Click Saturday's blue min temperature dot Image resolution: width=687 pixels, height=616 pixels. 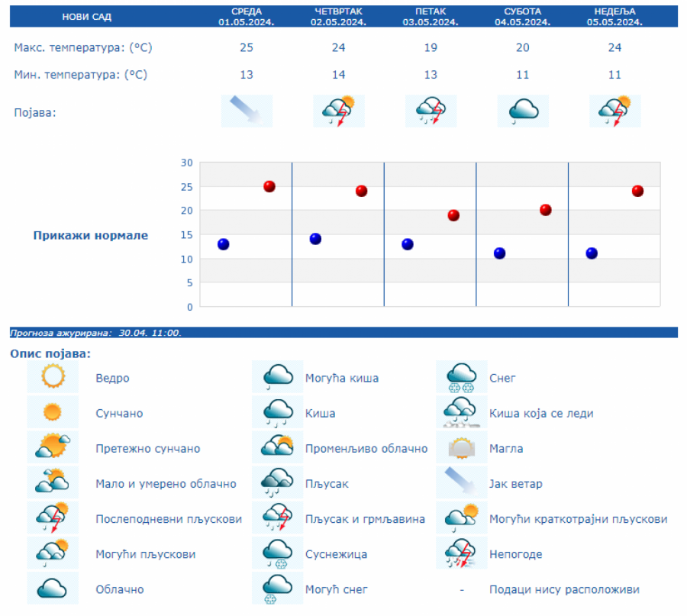[499, 253]
